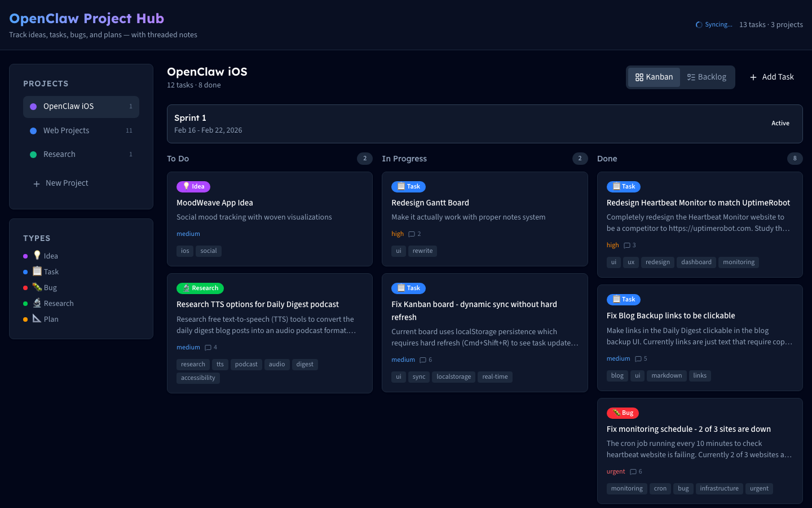The width and height of the screenshot is (812, 508).
Task: Open comments icon on Redesign Gantt Board
Action: point(412,234)
